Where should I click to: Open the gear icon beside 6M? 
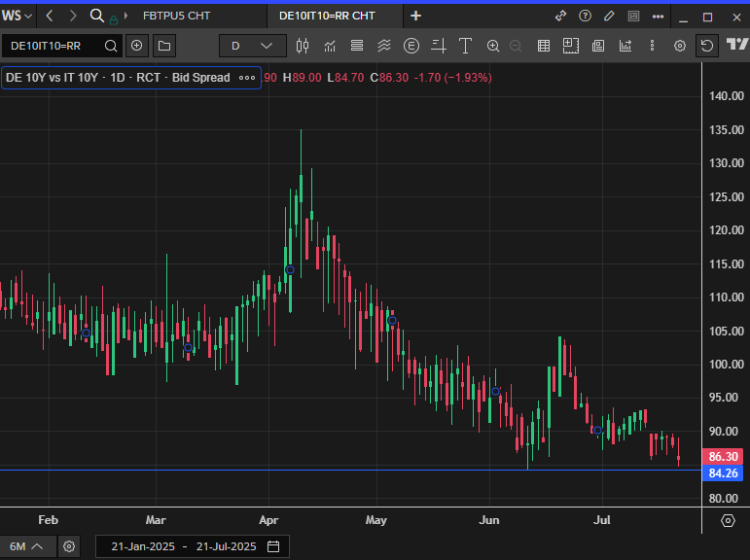tap(69, 546)
